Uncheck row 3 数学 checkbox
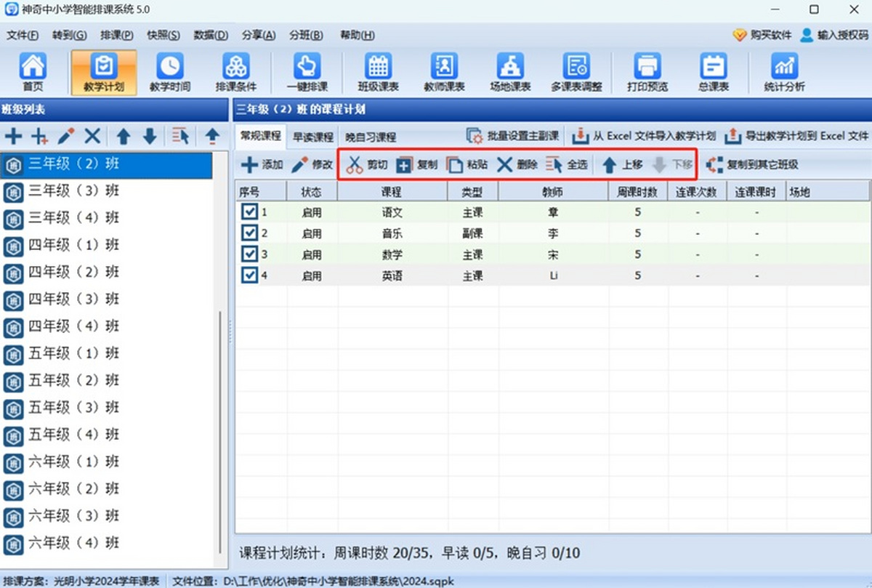The height and width of the screenshot is (588, 872). pos(249,254)
